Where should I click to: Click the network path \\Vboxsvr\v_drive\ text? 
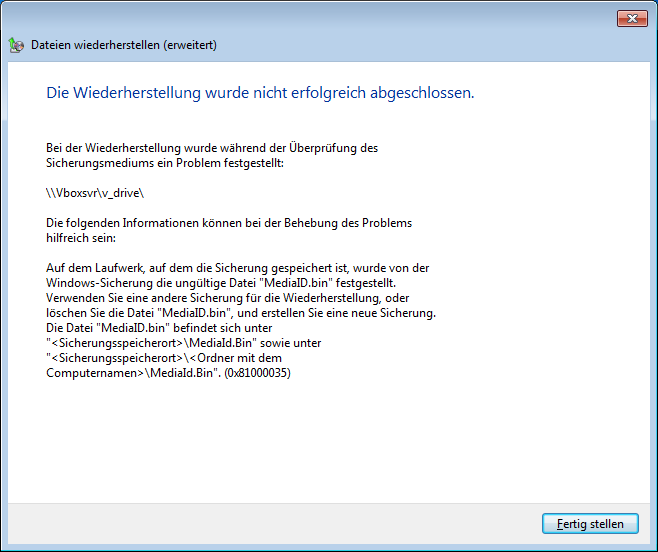click(x=102, y=192)
